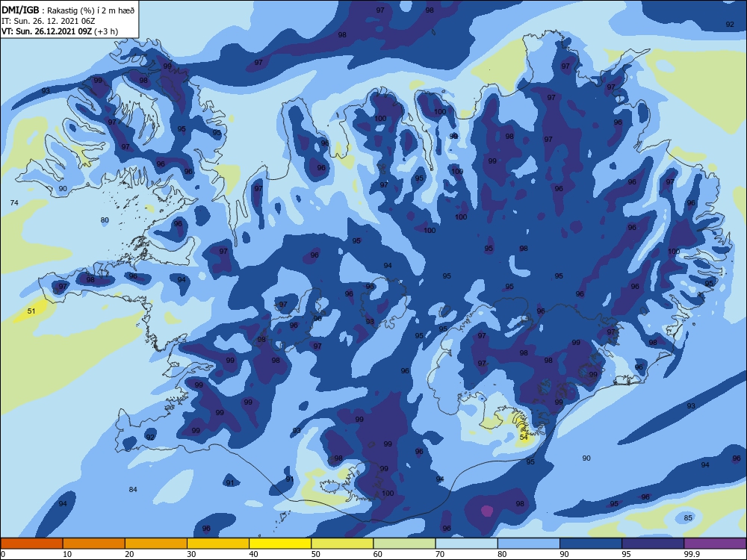Image resolution: width=747 pixels, height=560 pixels.
Task: Click the "85" humidity value on the map
Action: tap(688, 518)
